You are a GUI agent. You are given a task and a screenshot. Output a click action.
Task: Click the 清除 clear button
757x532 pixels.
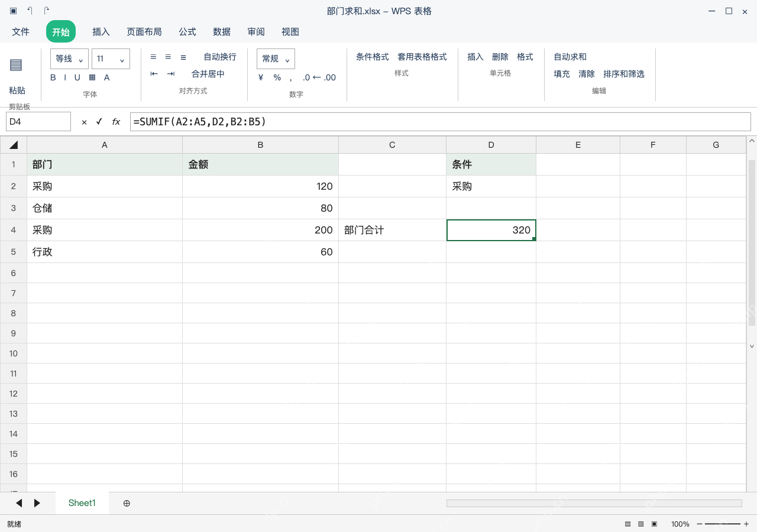pyautogui.click(x=587, y=74)
